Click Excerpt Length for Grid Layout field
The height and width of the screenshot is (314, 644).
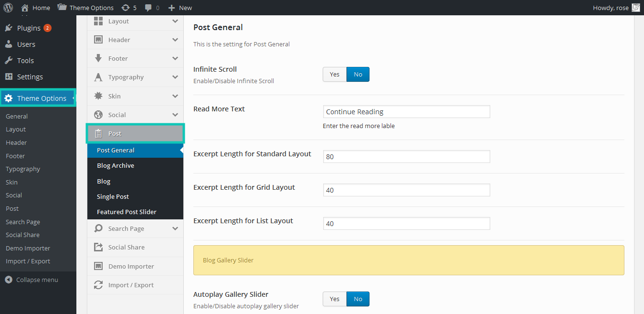click(406, 190)
